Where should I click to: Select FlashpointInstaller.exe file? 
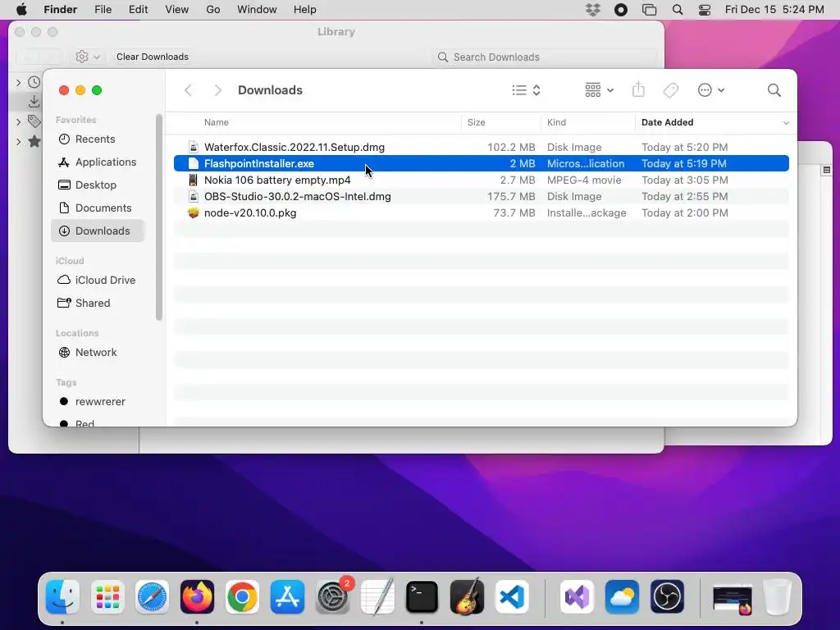tap(481, 163)
